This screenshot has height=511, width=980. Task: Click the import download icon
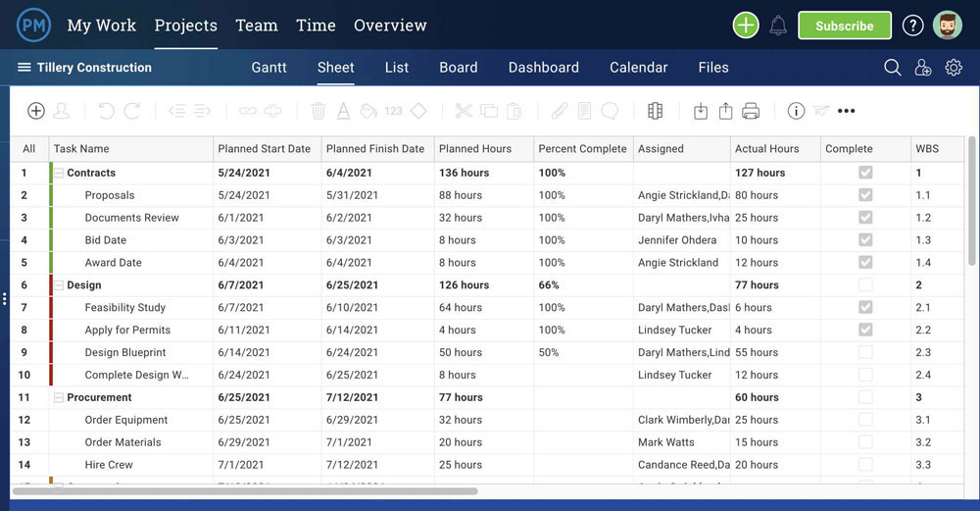pos(701,111)
